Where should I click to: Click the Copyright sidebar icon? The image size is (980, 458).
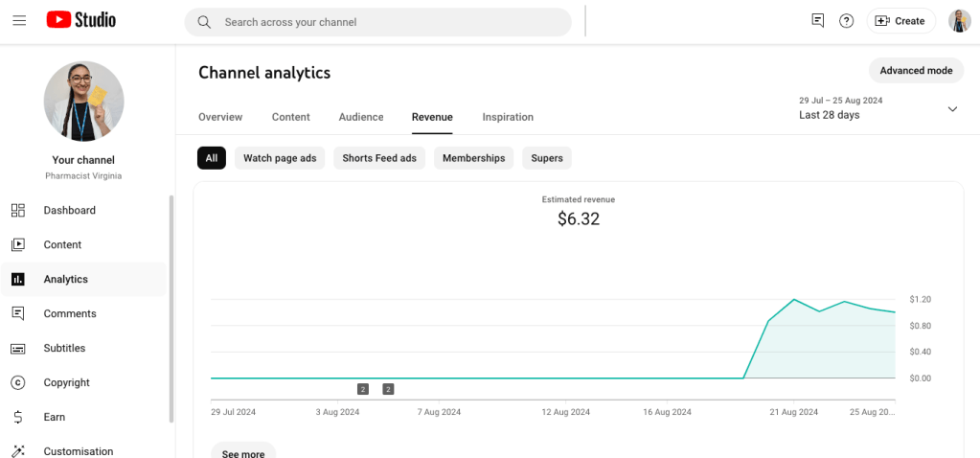point(18,382)
